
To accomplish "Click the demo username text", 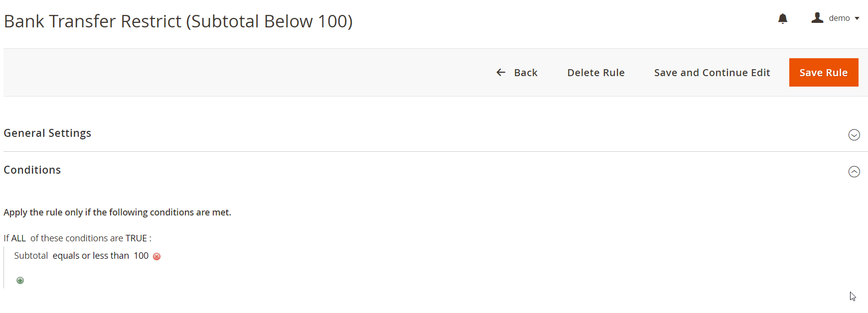I will (x=839, y=18).
